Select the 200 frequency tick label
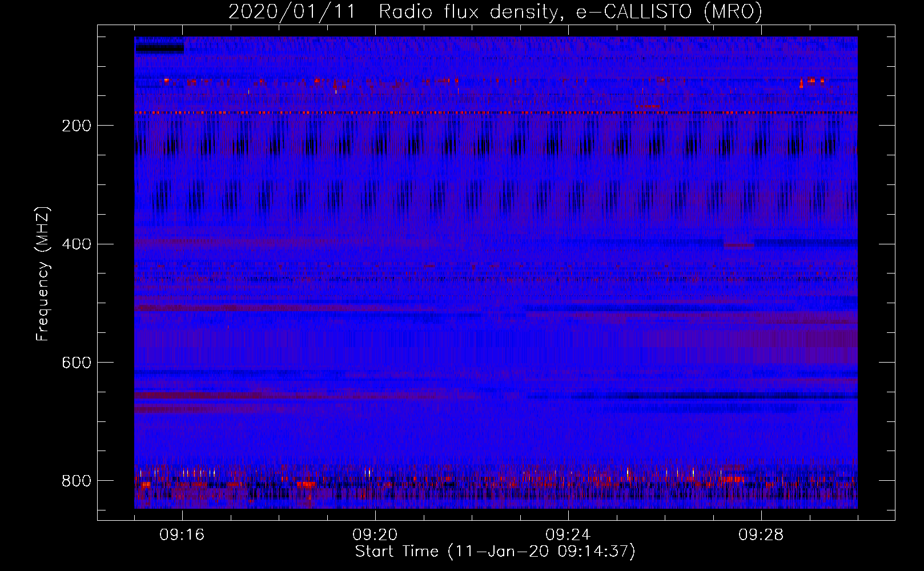 click(x=77, y=126)
